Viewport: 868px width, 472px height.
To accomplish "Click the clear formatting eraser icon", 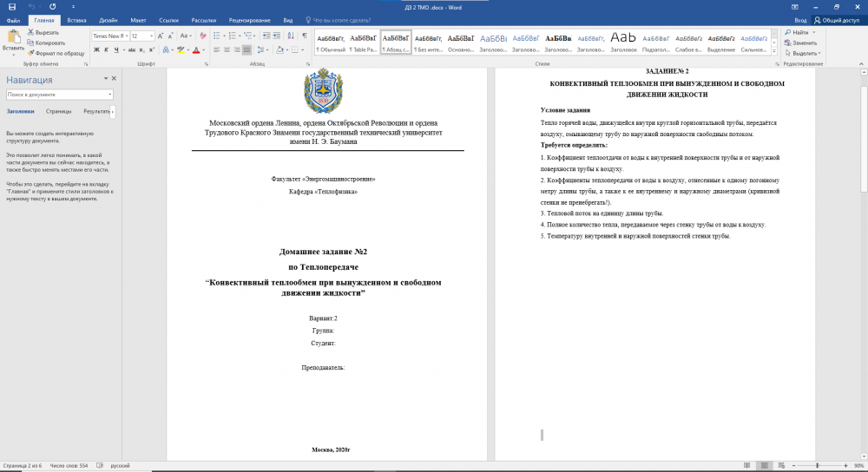I will tap(202, 36).
